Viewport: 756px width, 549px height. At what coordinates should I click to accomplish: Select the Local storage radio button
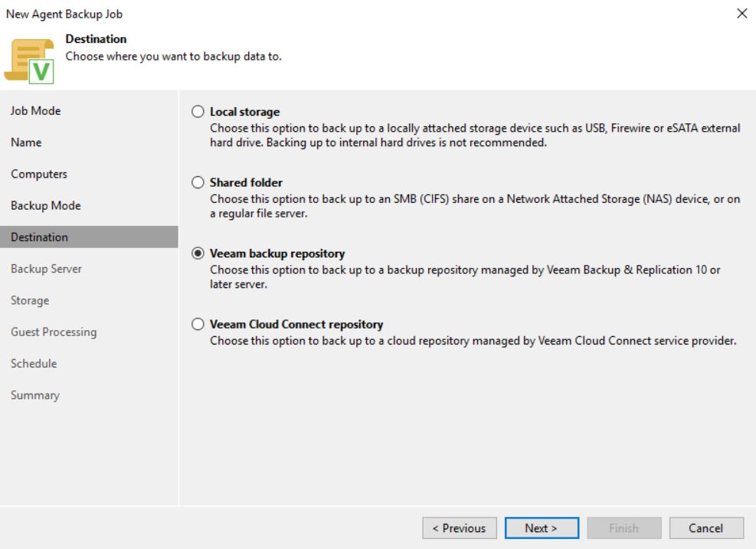pos(198,112)
